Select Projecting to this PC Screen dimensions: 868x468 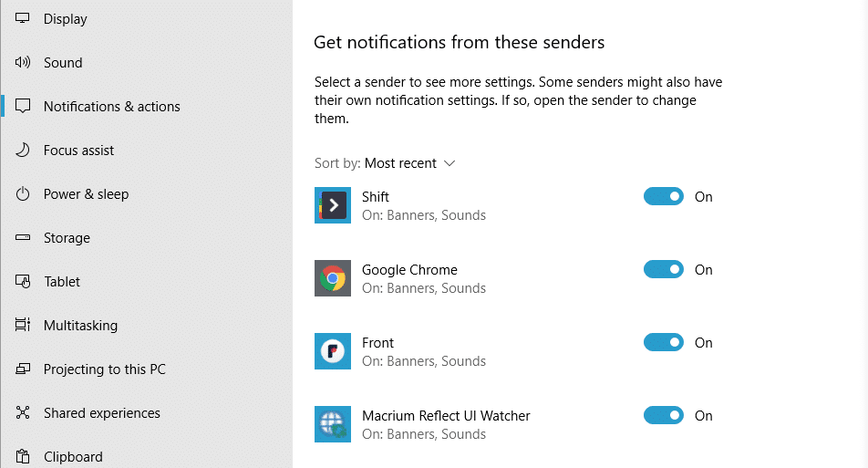[104, 369]
